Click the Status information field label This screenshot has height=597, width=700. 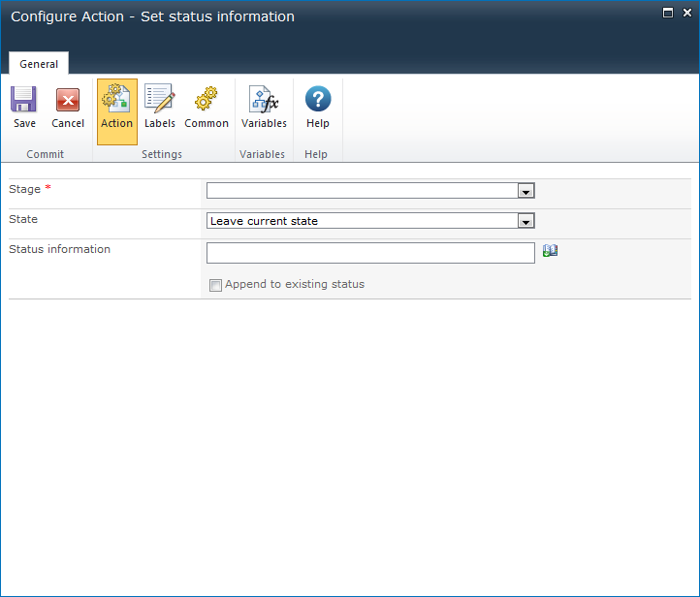point(59,249)
